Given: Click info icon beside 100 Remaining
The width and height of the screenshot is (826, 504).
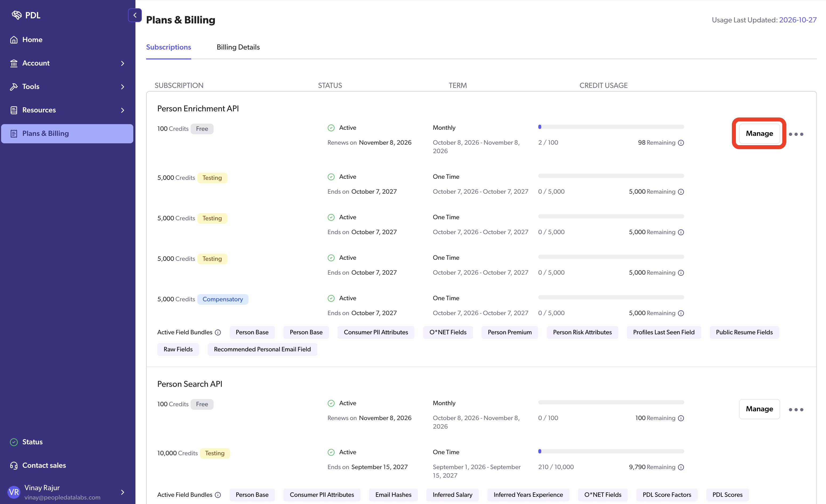Looking at the screenshot, I should tap(681, 418).
